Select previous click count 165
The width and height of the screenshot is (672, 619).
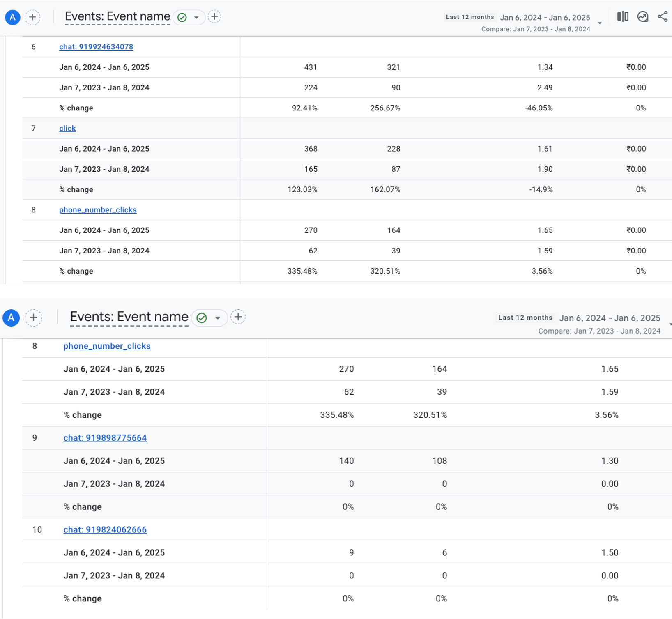tap(311, 169)
